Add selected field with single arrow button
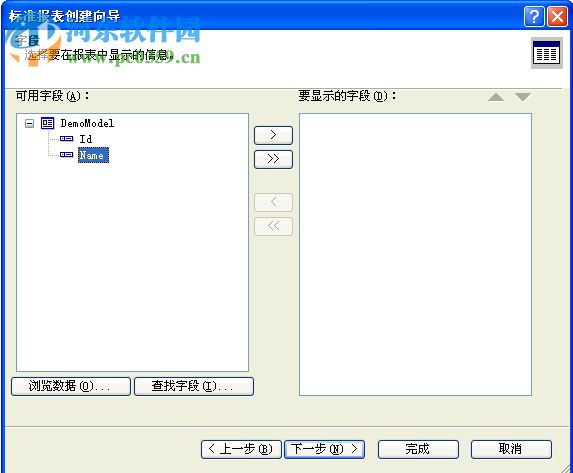 (273, 135)
